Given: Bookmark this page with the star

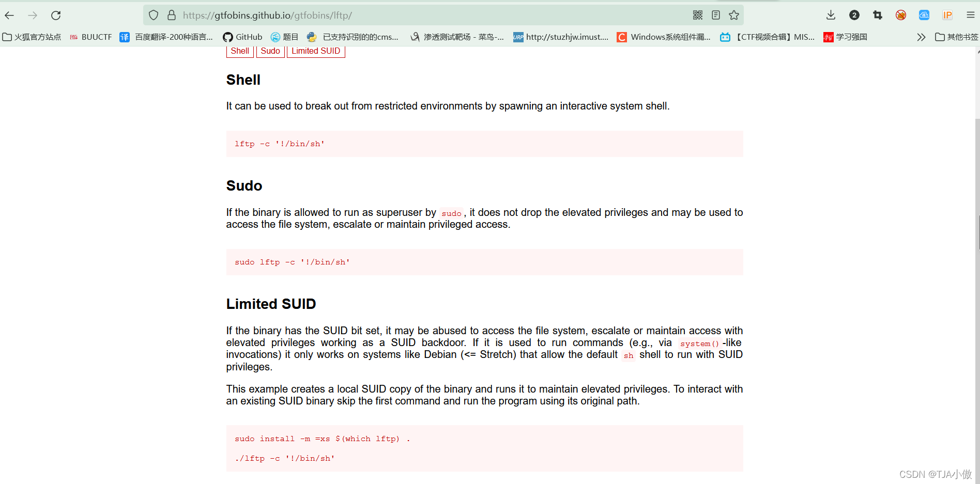Looking at the screenshot, I should tap(734, 15).
